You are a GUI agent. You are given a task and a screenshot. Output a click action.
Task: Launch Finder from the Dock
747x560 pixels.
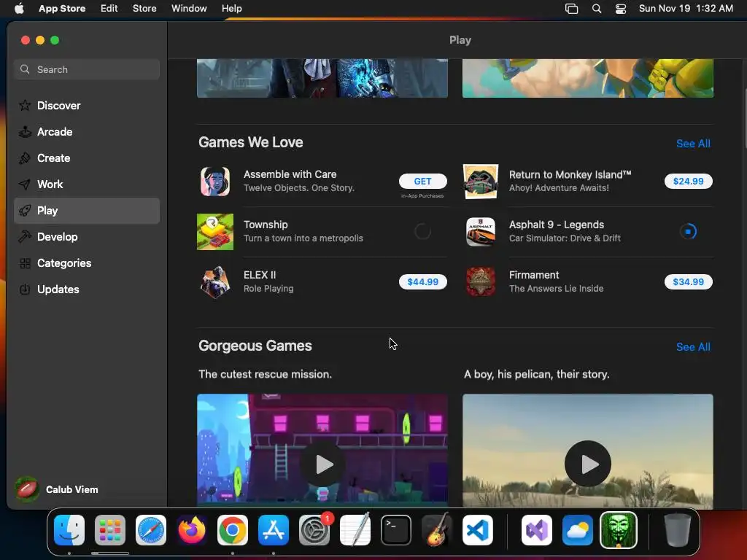point(69,530)
